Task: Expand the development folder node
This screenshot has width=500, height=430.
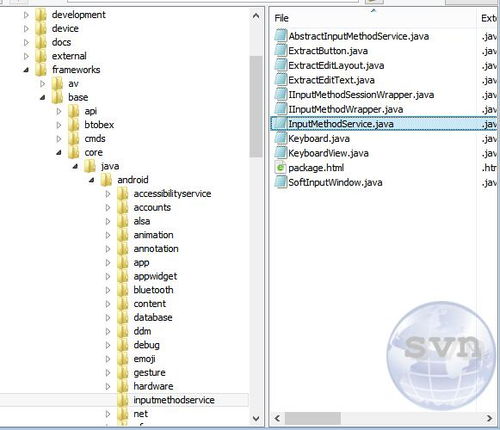Action: click(26, 15)
